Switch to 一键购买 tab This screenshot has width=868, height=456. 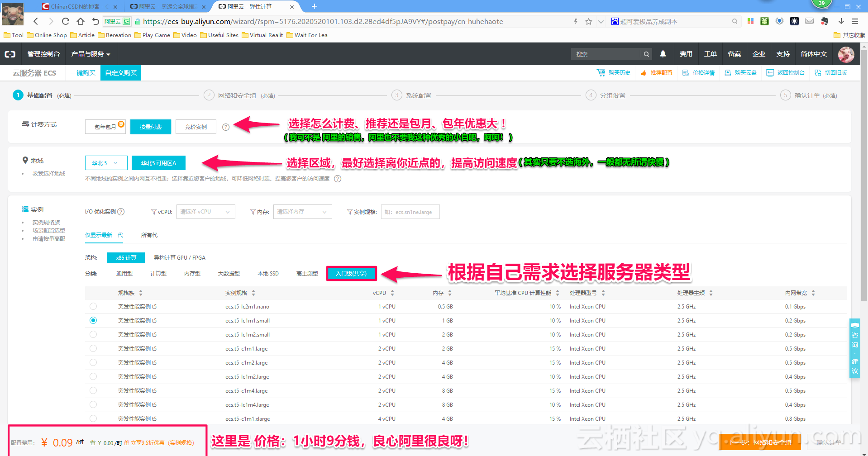(83, 73)
